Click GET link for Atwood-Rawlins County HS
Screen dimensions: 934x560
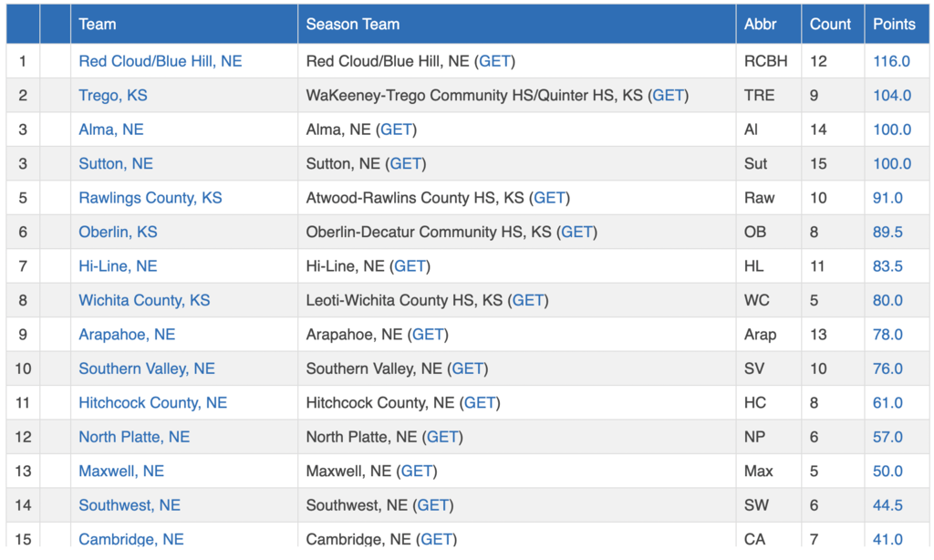tap(549, 198)
